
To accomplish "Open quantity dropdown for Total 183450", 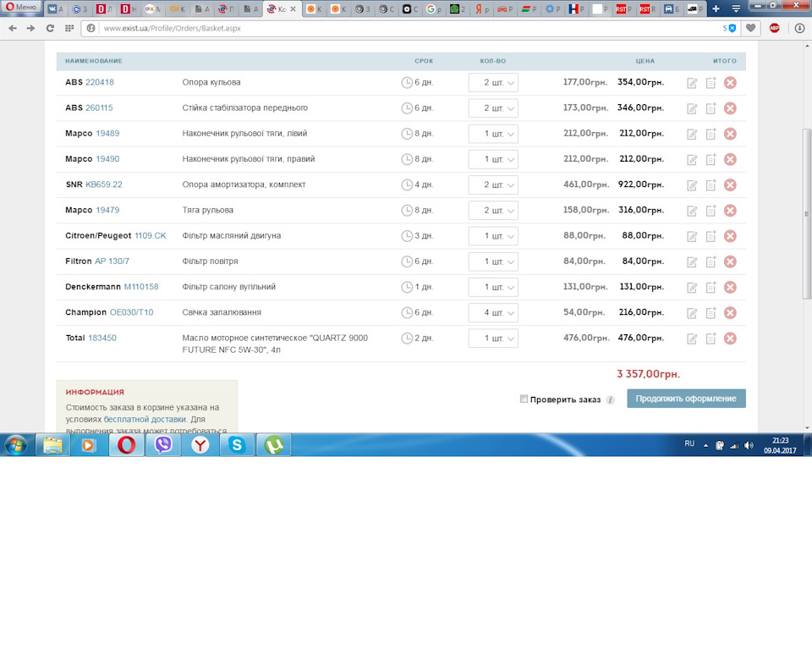I will (493, 339).
